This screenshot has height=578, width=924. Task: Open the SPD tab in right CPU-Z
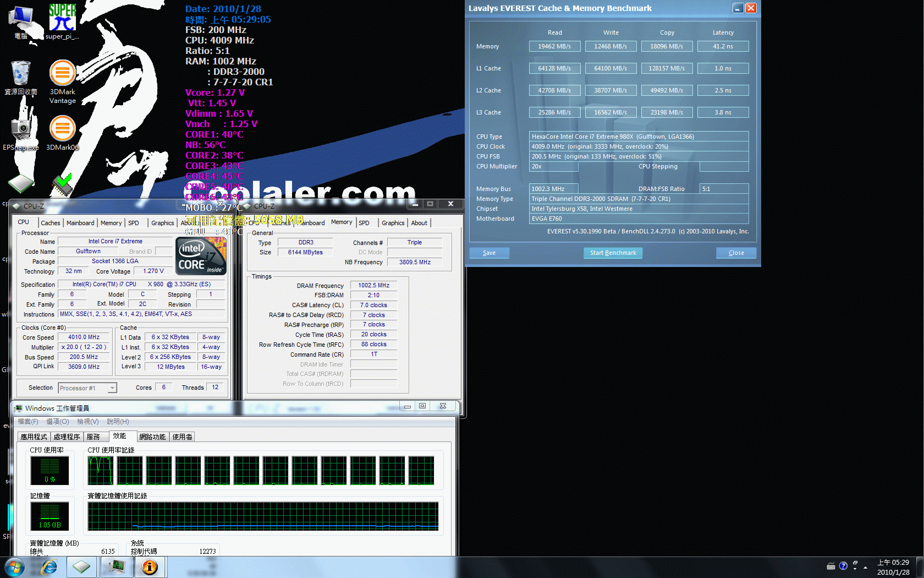364,223
